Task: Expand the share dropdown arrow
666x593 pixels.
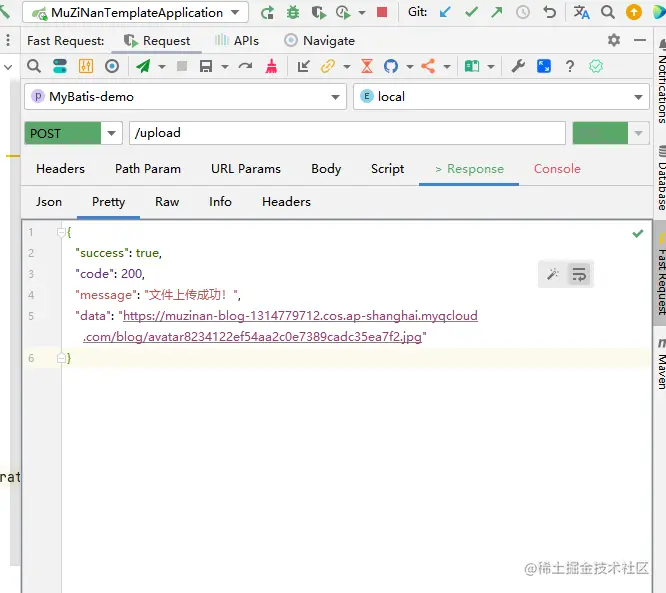Action: point(447,67)
